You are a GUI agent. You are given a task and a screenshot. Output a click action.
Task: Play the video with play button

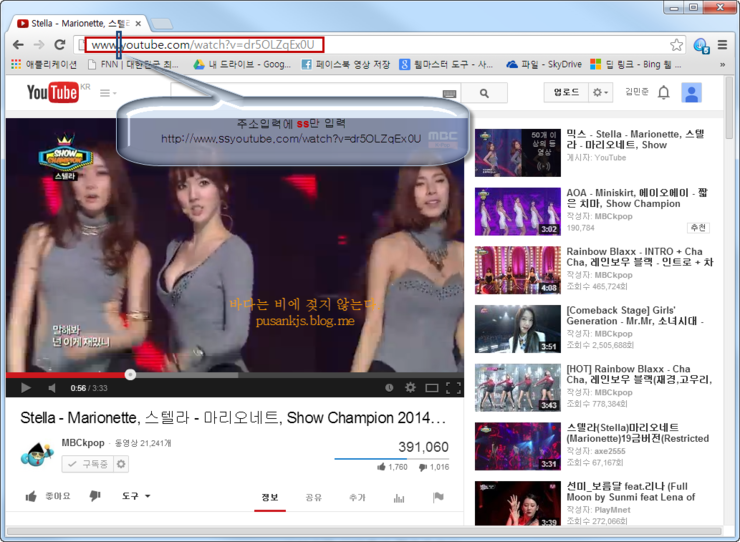tap(25, 388)
